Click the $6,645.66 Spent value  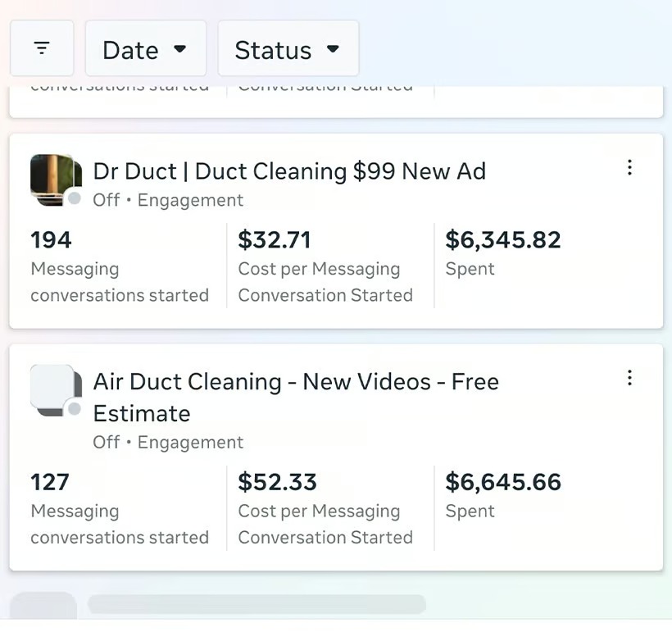(502, 482)
